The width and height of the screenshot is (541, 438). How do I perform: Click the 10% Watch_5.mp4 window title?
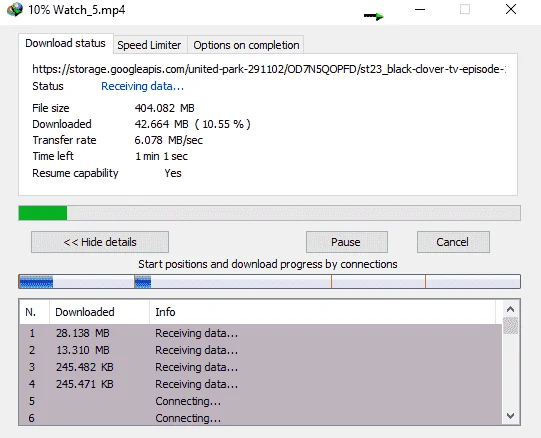tap(77, 10)
